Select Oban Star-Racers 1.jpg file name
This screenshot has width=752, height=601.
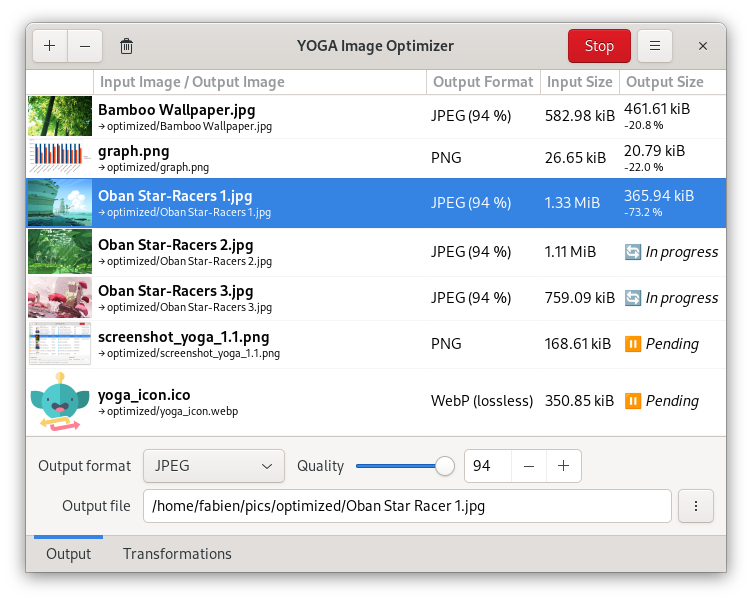pos(175,196)
